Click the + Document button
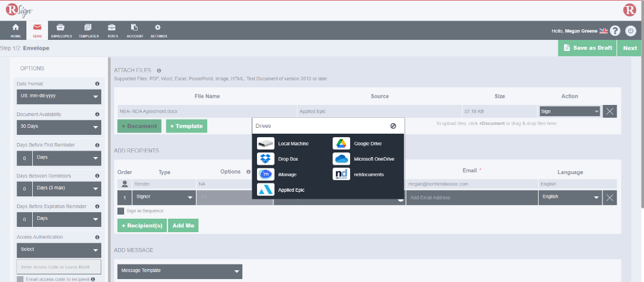Image resolution: width=644 pixels, height=282 pixels. [139, 126]
